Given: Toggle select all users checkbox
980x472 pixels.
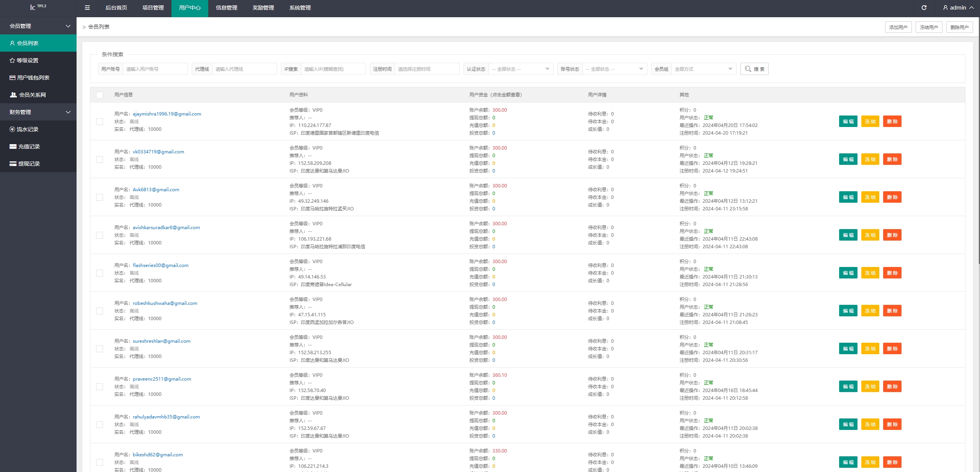Looking at the screenshot, I should tap(100, 95).
